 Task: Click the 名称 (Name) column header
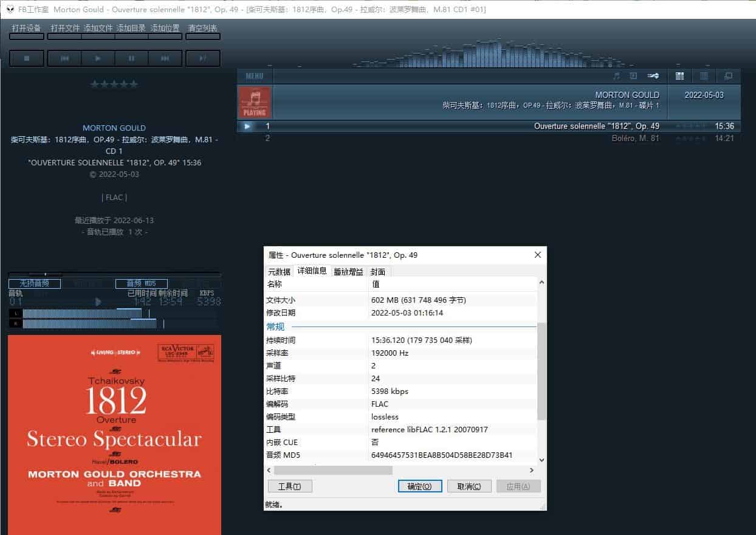point(317,284)
